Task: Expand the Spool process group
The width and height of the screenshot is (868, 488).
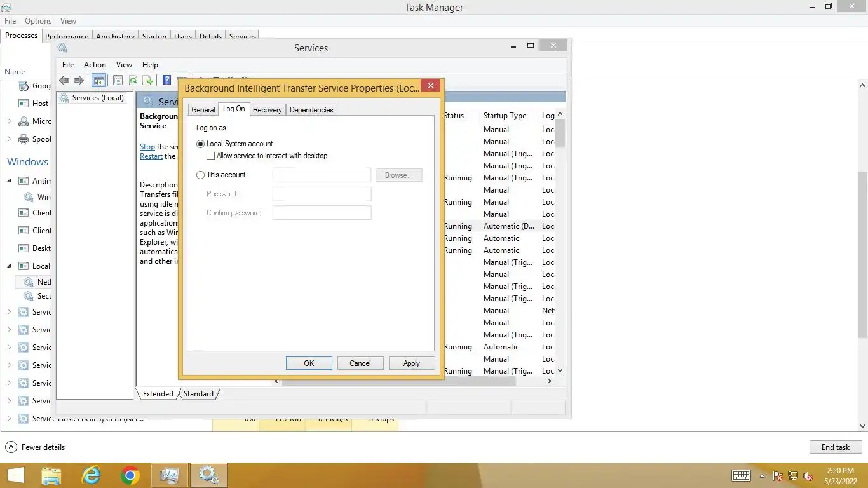Action: pos(9,139)
